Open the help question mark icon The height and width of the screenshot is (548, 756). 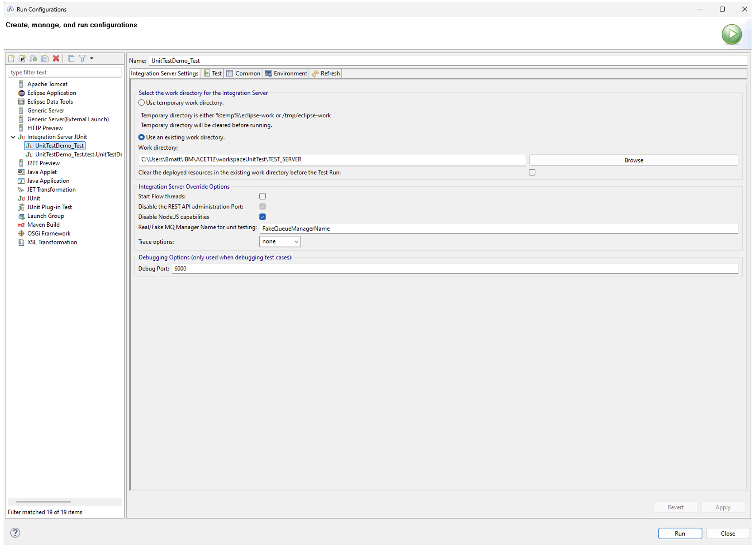pyautogui.click(x=15, y=533)
